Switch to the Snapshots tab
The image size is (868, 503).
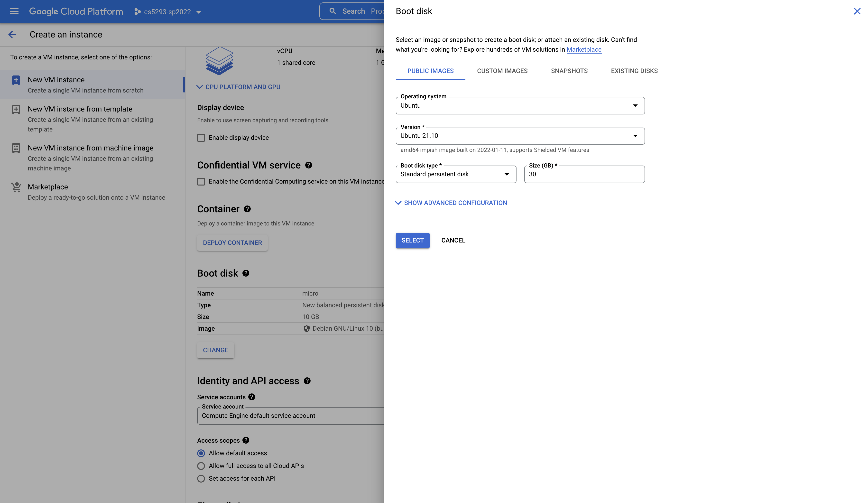[x=569, y=71]
